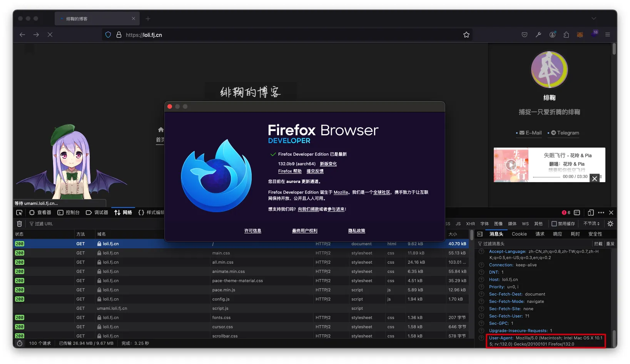Save page to Pocket
Screen dimensions: 630x364
[525, 35]
